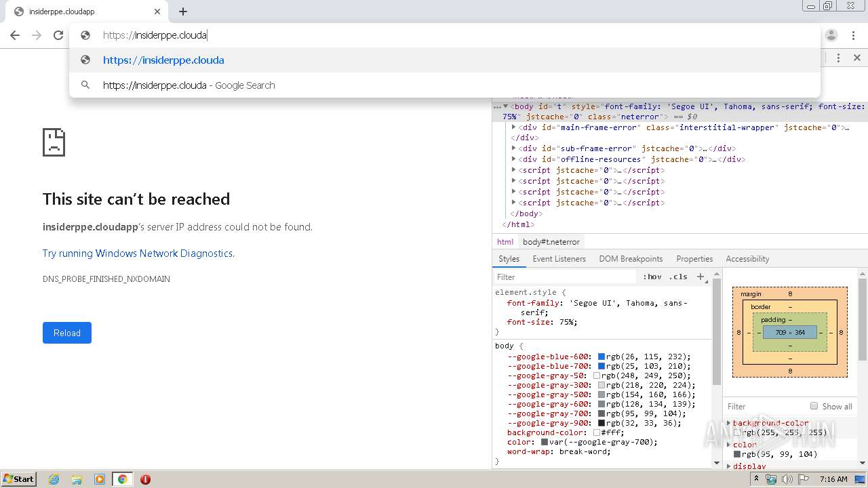868x488 pixels.
Task: Click the volume speaker tray icon
Action: click(787, 479)
